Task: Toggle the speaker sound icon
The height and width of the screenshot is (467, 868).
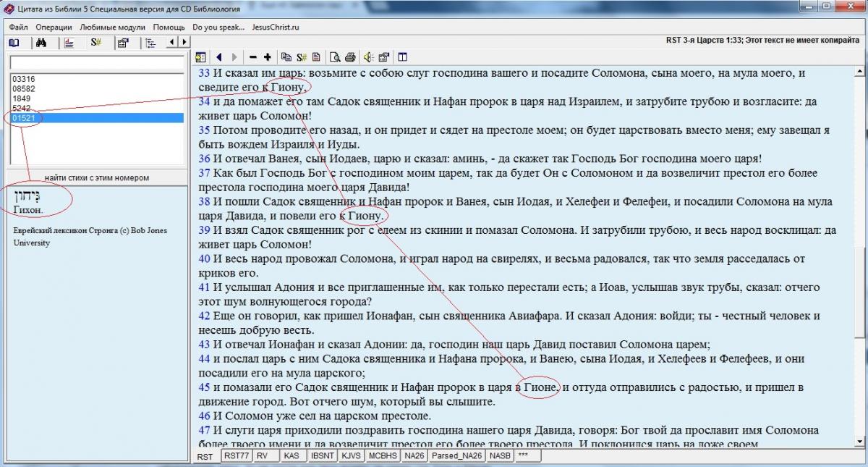Action: (368, 57)
